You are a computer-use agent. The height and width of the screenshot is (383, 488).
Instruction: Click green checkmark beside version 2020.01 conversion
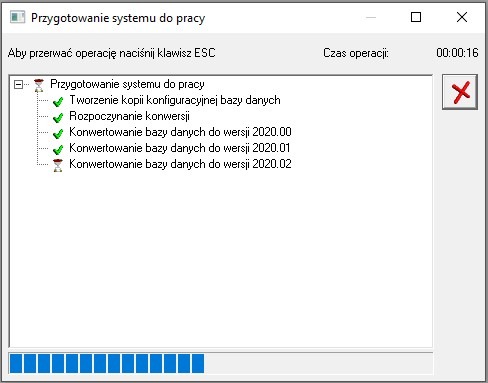[x=58, y=149]
